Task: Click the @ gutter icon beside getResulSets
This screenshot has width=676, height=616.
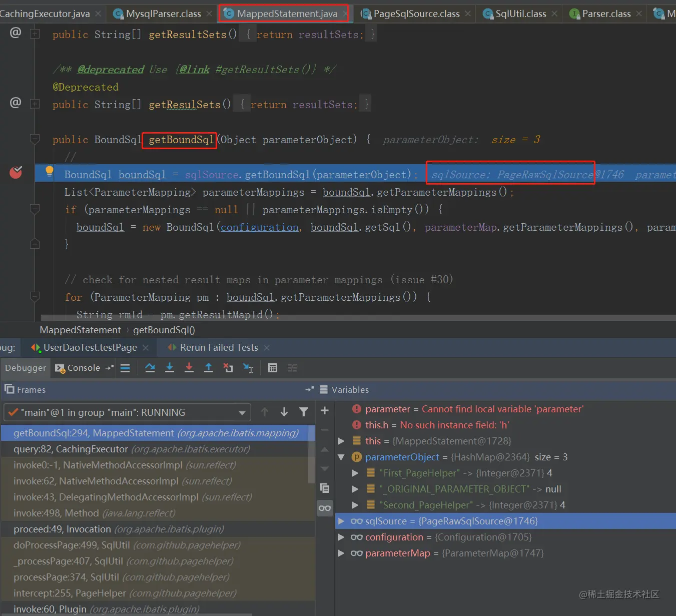Action: [x=16, y=103]
